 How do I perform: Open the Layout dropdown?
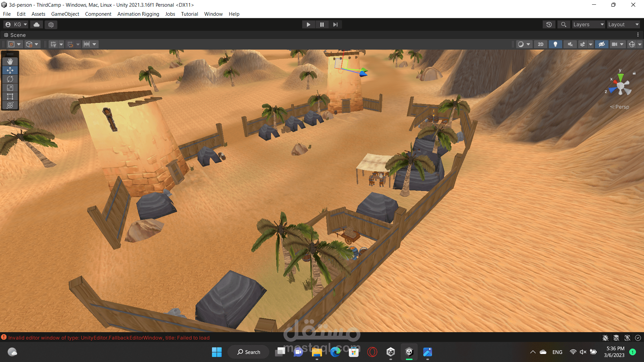tap(623, 24)
